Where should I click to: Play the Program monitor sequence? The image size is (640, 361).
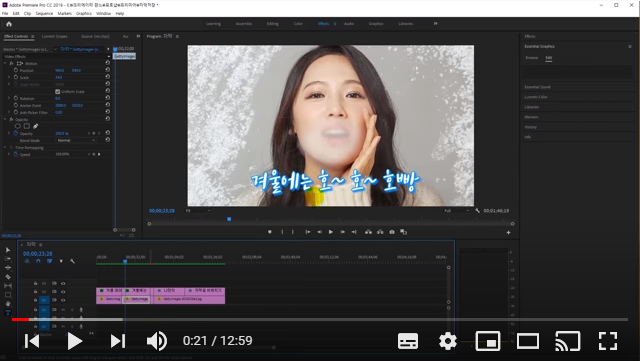coord(331,232)
